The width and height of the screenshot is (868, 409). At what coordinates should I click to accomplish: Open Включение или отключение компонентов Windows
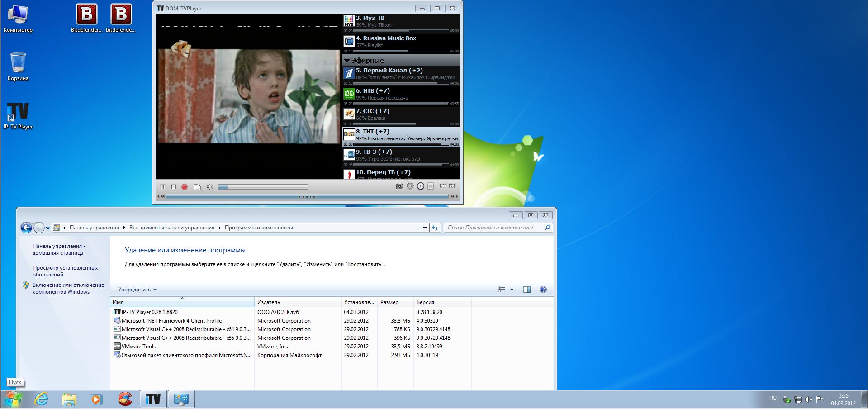(68, 288)
